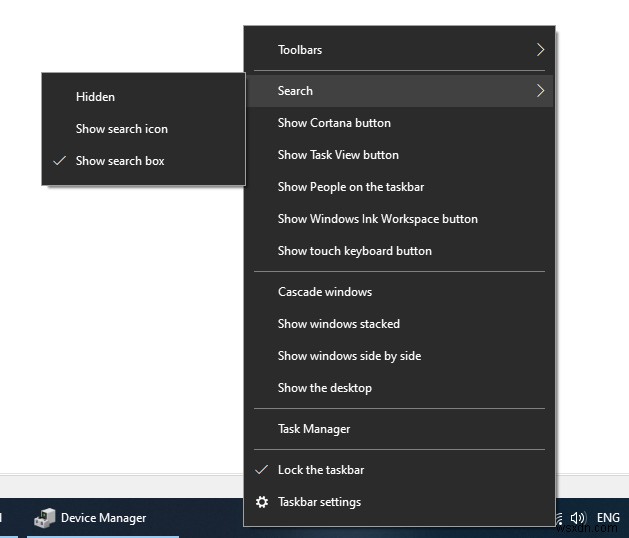This screenshot has width=629, height=538.
Task: Toggle Show Cortana button
Action: click(x=334, y=123)
